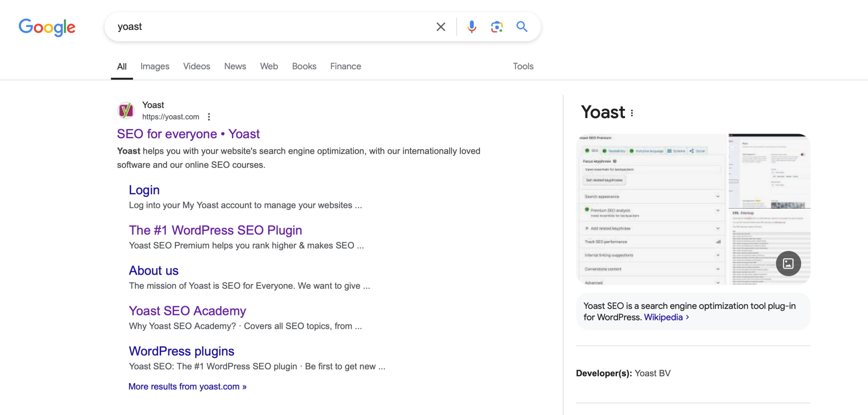Screen dimensions: 868x415
Task: Click the Google Lens camera icon
Action: [496, 26]
